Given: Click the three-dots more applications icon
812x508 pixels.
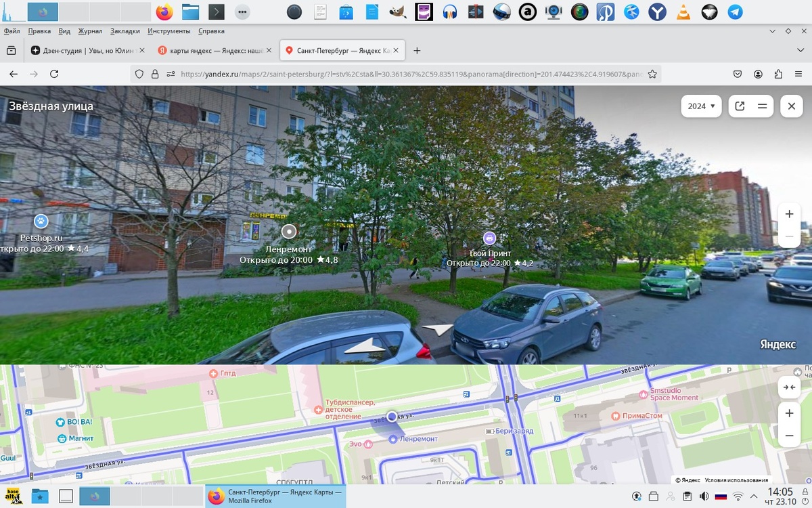Looking at the screenshot, I should 242,12.
